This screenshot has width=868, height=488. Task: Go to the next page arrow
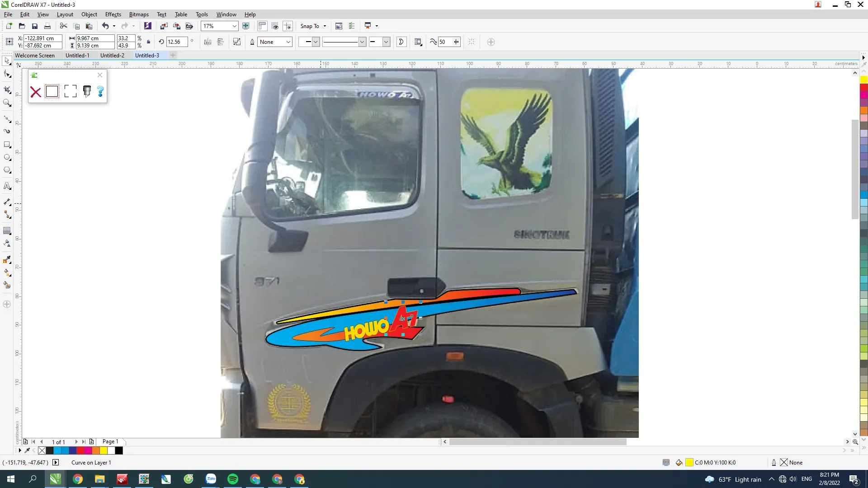coord(76,442)
